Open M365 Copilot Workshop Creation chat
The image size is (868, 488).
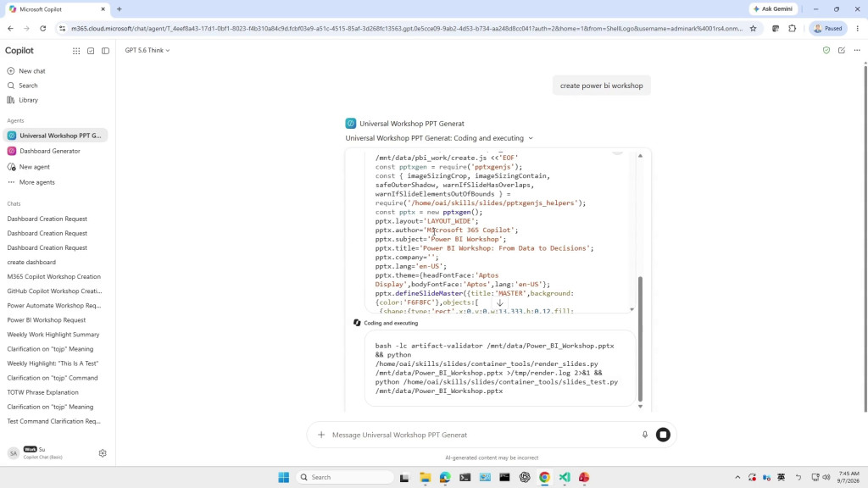[x=53, y=277]
